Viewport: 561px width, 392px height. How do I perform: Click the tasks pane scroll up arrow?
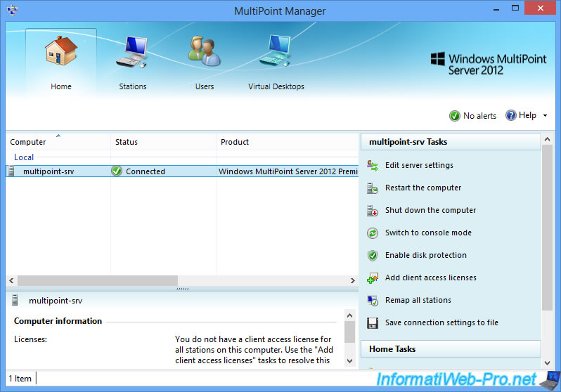pyautogui.click(x=547, y=139)
